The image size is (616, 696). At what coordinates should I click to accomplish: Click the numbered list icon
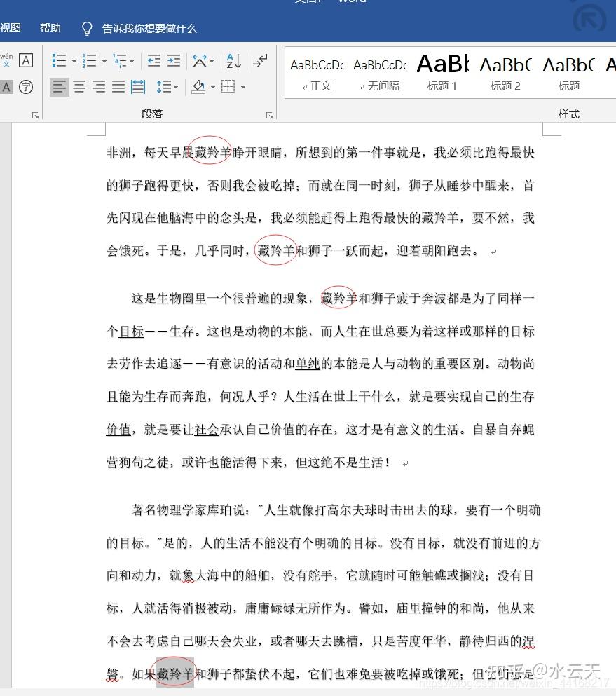click(x=89, y=61)
